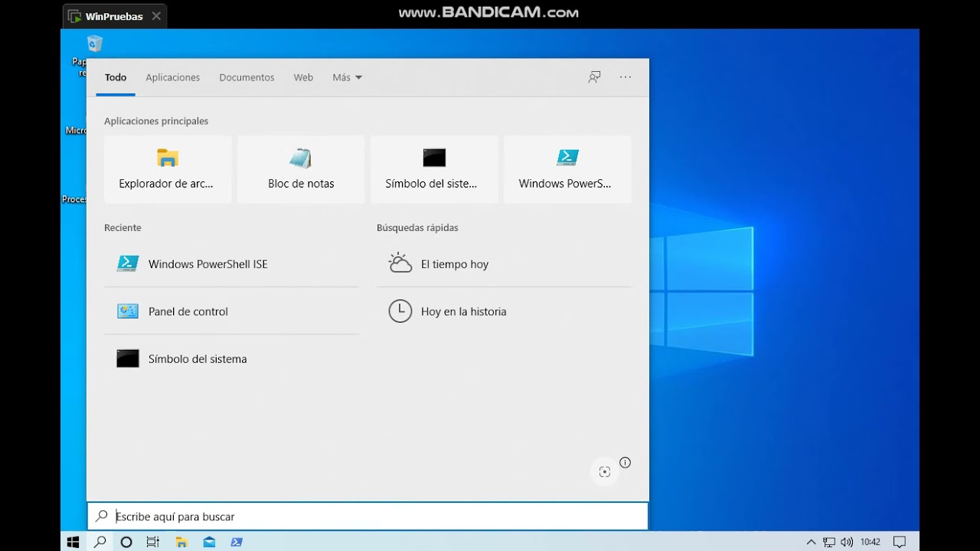Open the notification center icon

click(900, 542)
